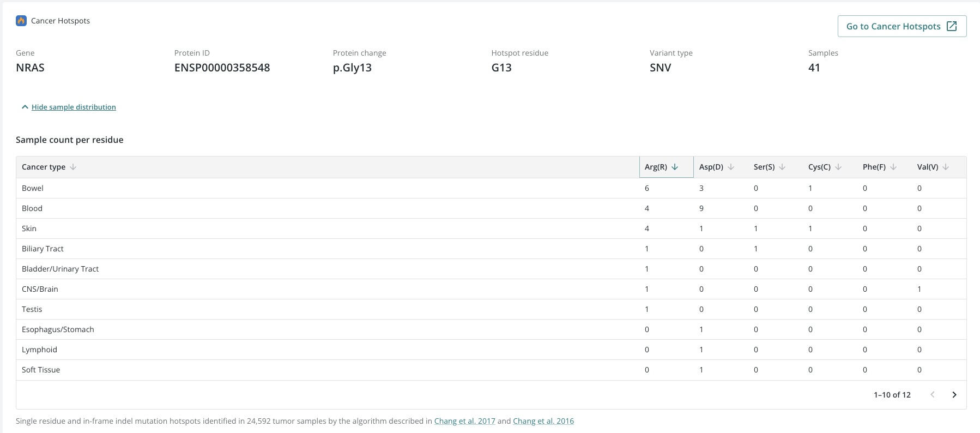Click the previous page chevron in pagination

pos(933,395)
